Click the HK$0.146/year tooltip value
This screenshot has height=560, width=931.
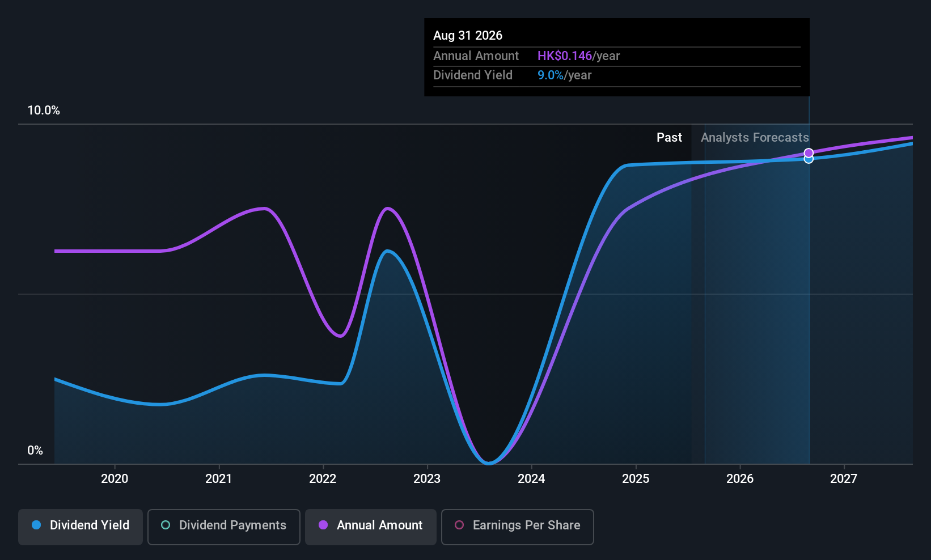(578, 56)
